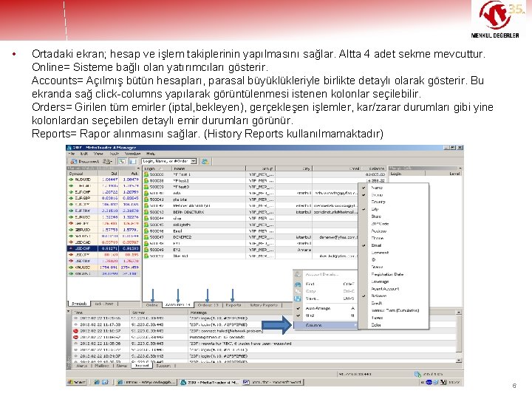Switch to the Reports tab

click(233, 305)
